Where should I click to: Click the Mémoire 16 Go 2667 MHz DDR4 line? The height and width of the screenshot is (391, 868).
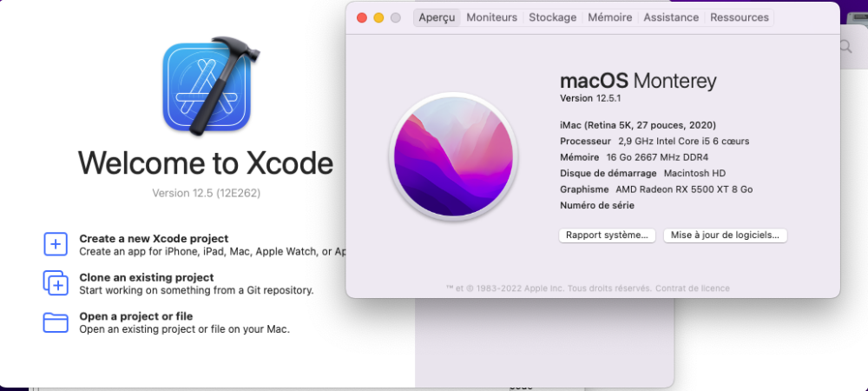[634, 157]
